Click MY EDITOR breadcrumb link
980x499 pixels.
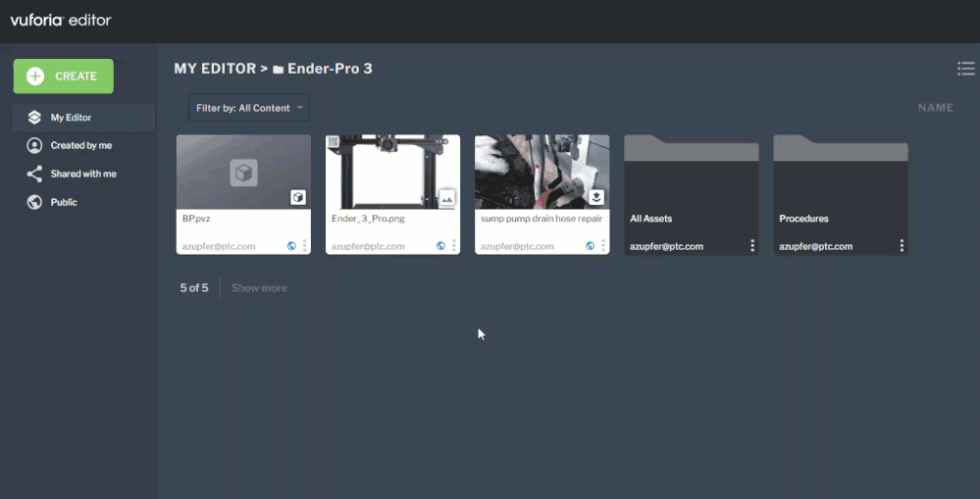pyautogui.click(x=215, y=69)
